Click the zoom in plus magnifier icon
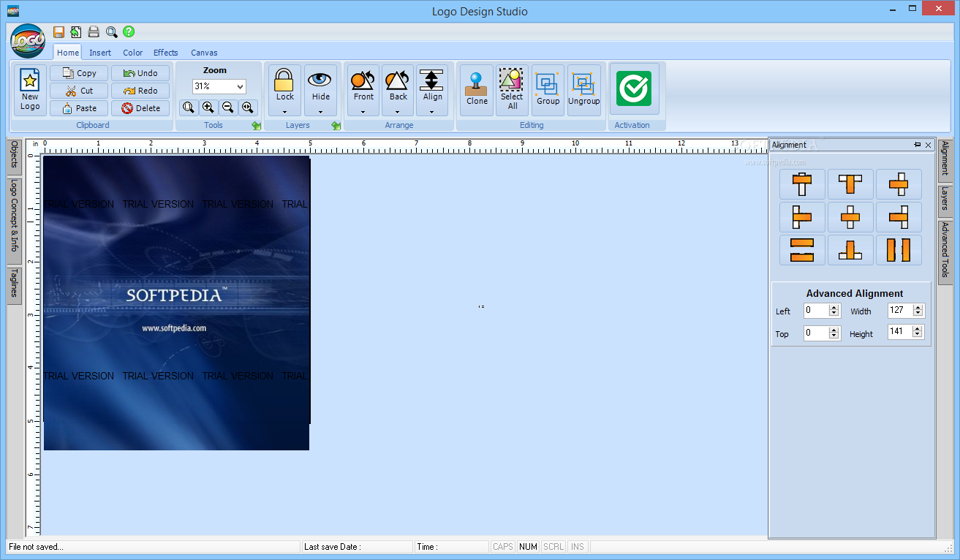960x560 pixels. click(x=208, y=107)
